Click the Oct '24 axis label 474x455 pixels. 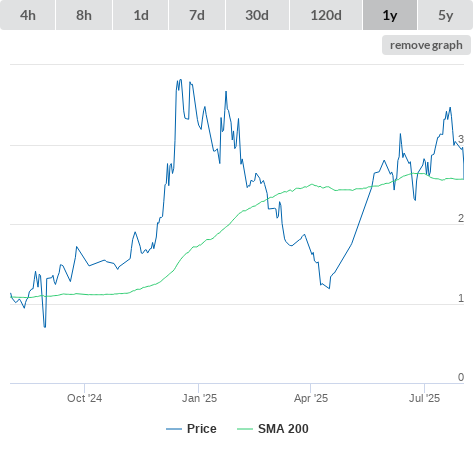[x=85, y=398]
